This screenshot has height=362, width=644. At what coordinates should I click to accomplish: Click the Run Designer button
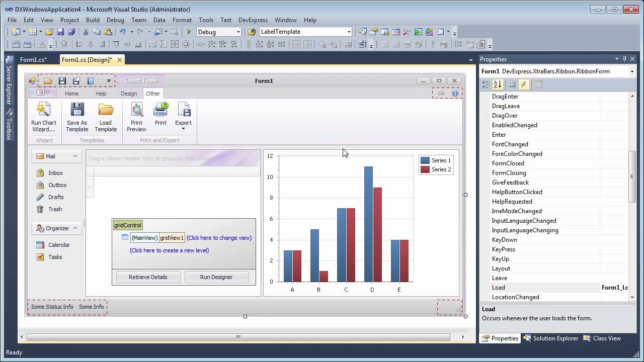tap(216, 277)
